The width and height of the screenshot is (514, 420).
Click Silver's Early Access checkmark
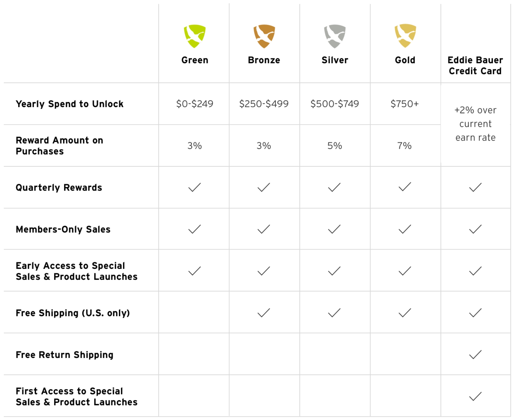coord(334,271)
